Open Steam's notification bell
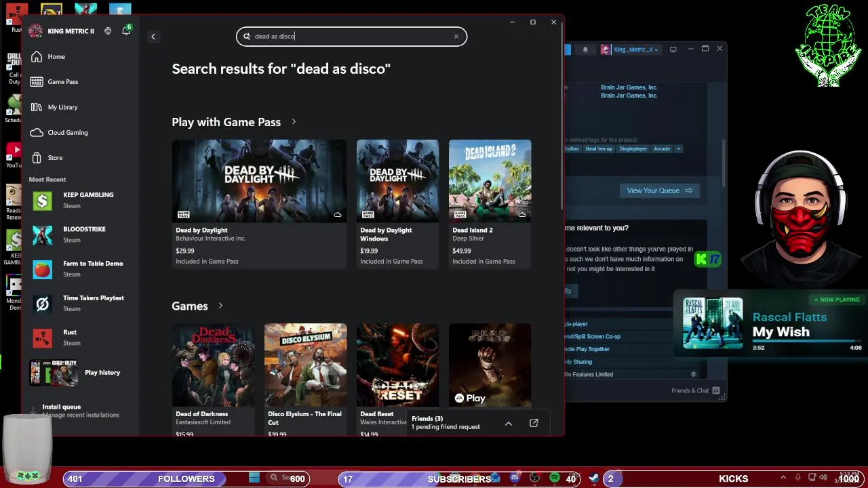868x488 pixels. (585, 49)
